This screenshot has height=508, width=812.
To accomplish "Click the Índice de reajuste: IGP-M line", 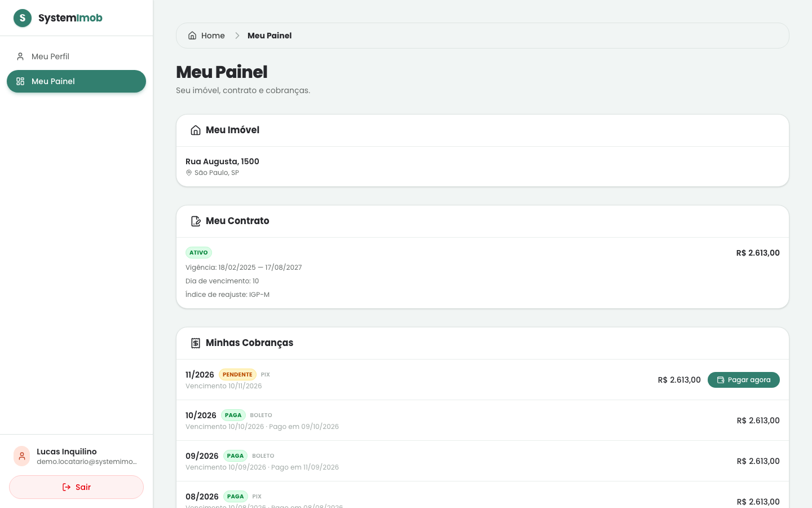I will [227, 295].
